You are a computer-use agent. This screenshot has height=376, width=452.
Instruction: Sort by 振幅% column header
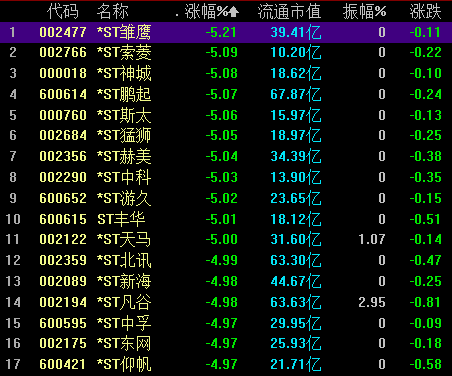pyautogui.click(x=364, y=12)
